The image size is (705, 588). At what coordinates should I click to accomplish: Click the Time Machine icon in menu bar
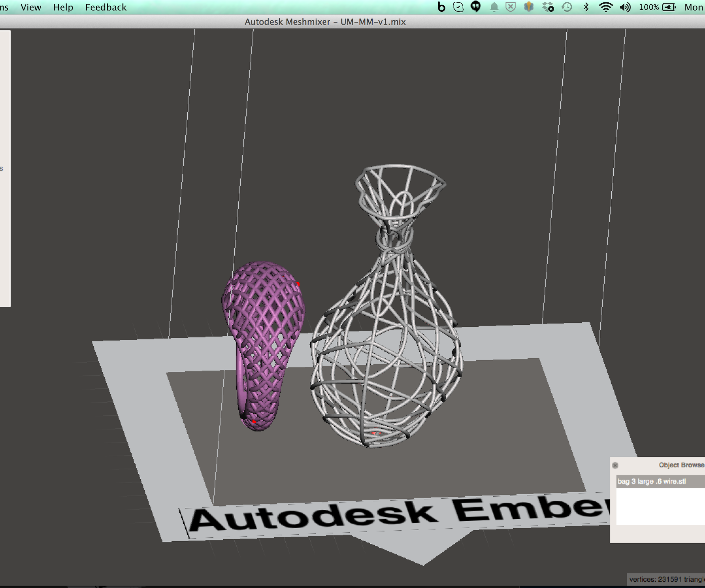(566, 7)
